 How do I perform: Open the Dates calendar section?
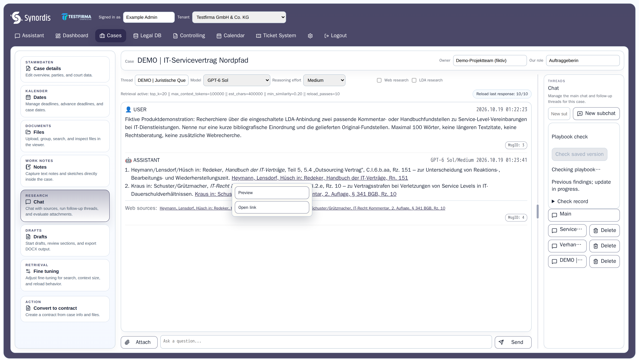[x=66, y=102]
